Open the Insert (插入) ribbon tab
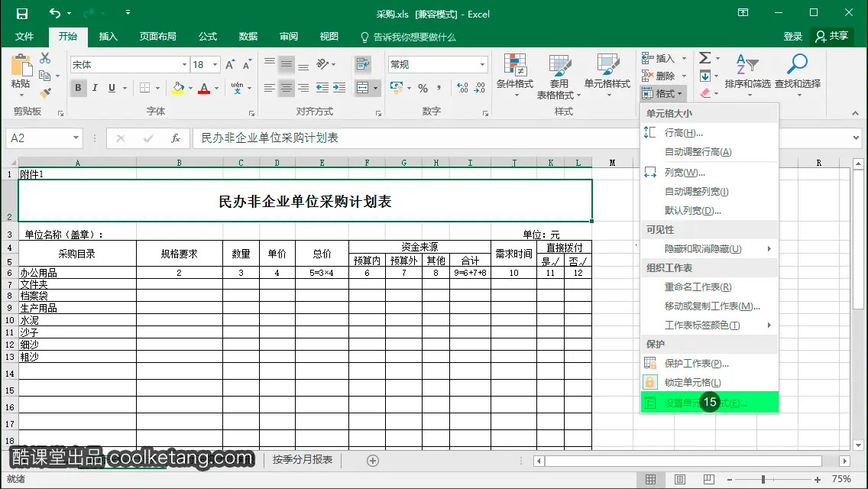Screen dimensions: 868x489 108,37
